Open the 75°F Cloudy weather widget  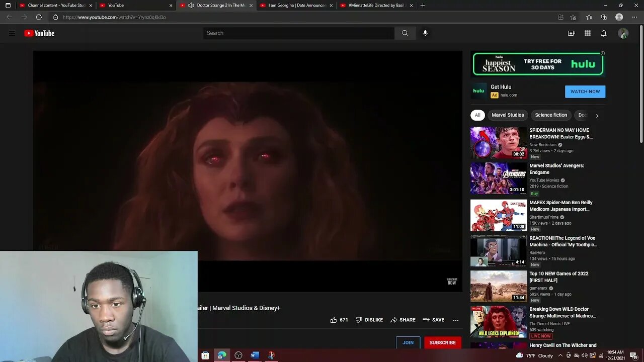[534, 355]
